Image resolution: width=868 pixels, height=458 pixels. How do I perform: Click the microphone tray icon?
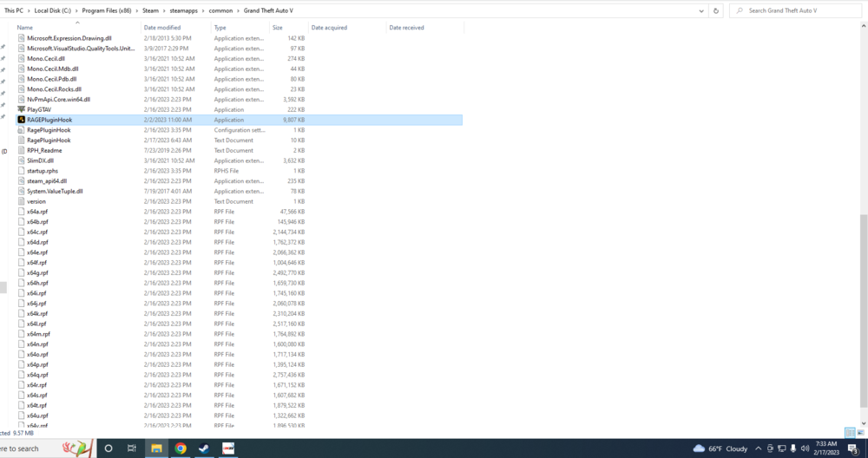click(793, 448)
